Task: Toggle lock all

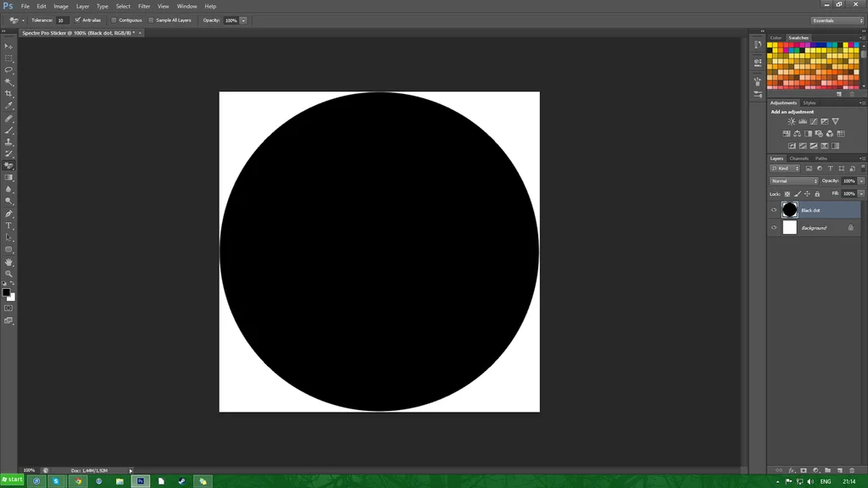Action: [817, 194]
